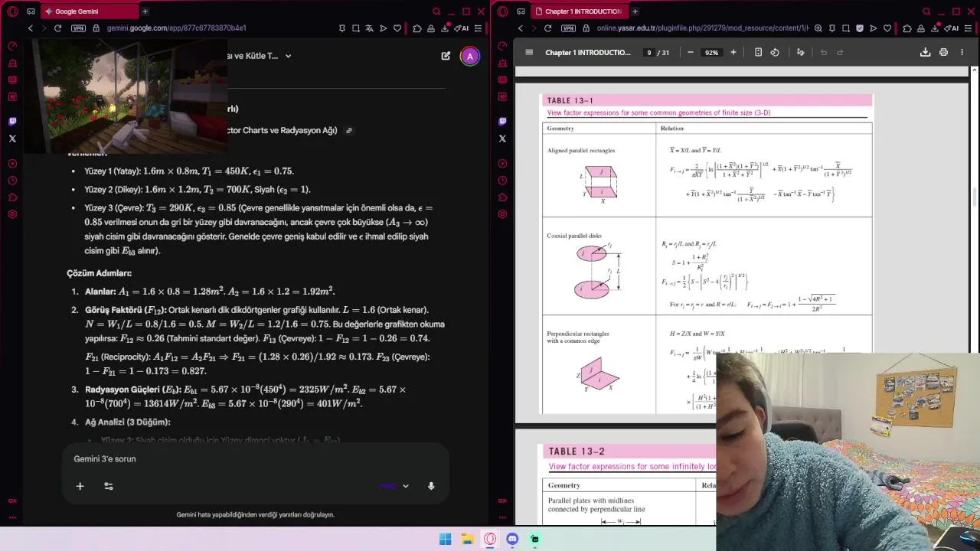
Task: Open the ad blocker shield in the PDF window
Action: point(860,28)
